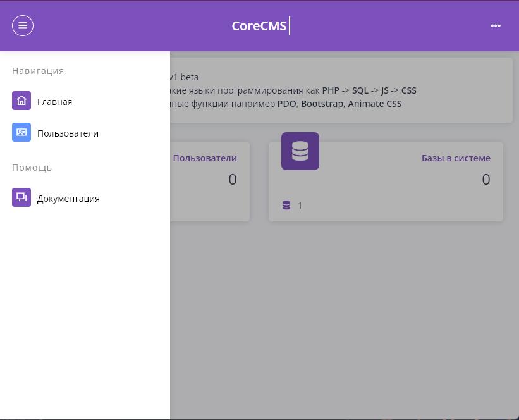
Task: Click the PHP -> SQL -> JS -> CSS text
Action: [369, 90]
